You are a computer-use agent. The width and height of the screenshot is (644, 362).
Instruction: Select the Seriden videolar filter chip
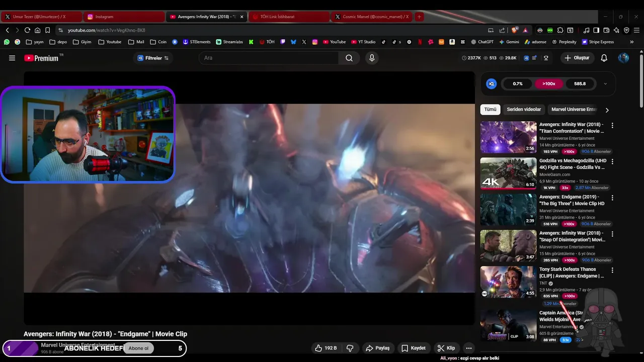[524, 110]
